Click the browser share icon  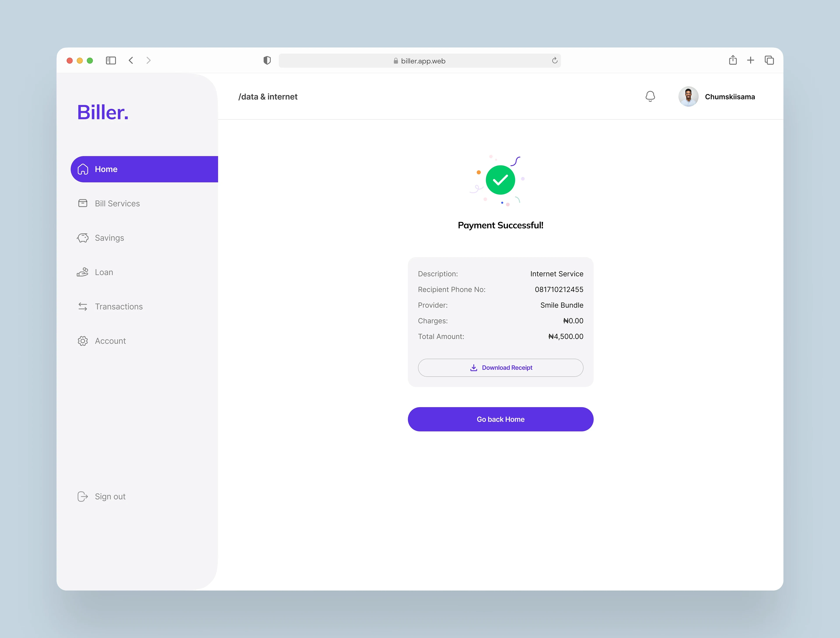(733, 60)
